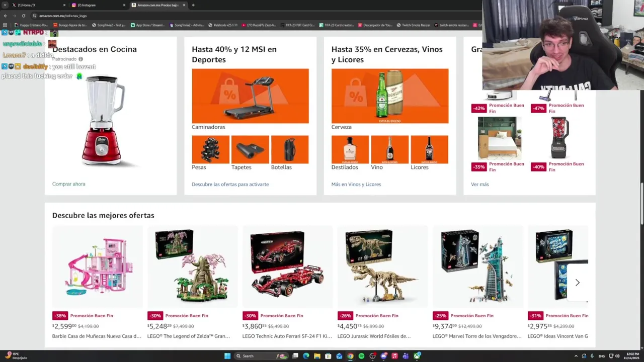This screenshot has width=644, height=362.
Task: Open a new browser tab
Action: click(193, 5)
